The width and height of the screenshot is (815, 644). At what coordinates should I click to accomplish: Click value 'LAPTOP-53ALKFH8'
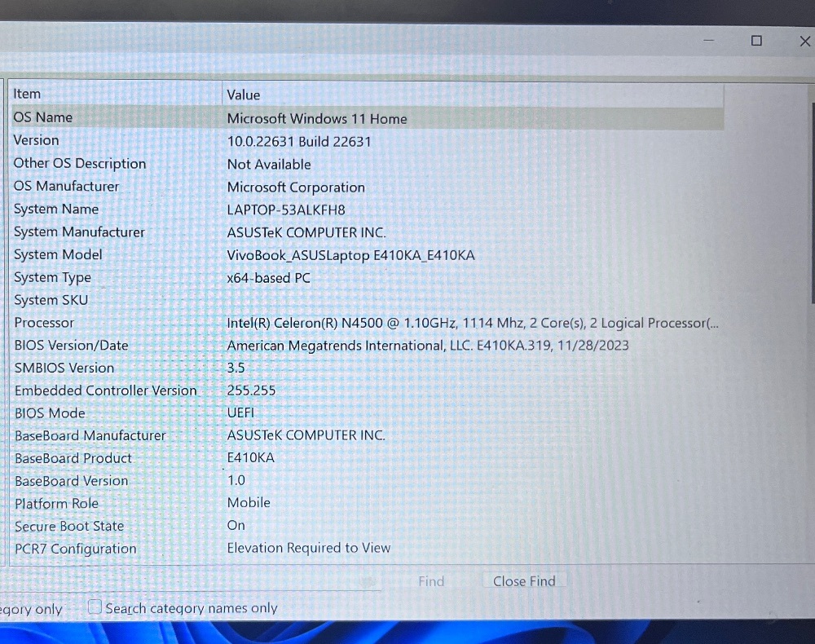pos(286,210)
